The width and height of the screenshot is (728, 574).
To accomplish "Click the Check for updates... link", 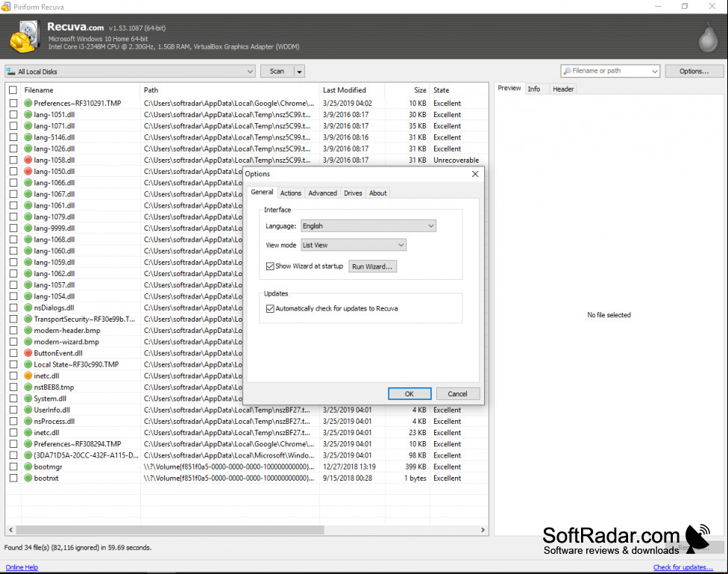I will [683, 567].
